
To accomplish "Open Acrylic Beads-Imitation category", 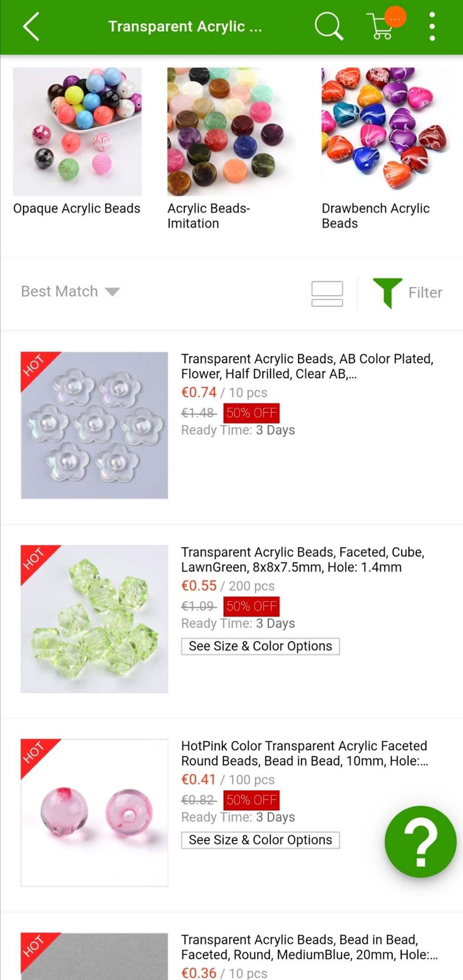I will pyautogui.click(x=231, y=132).
